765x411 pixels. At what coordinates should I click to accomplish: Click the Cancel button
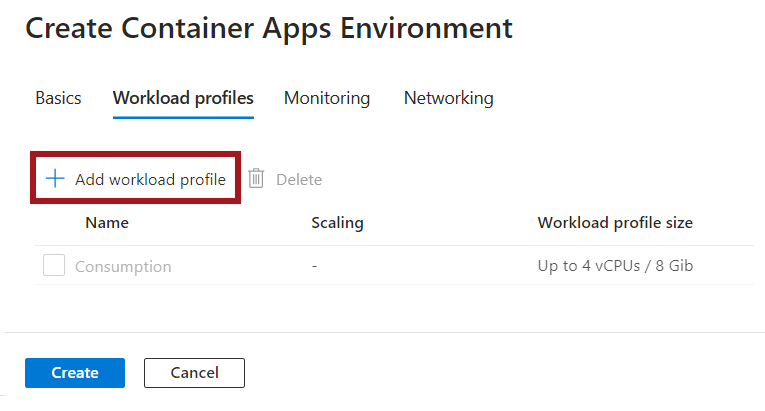click(x=194, y=373)
